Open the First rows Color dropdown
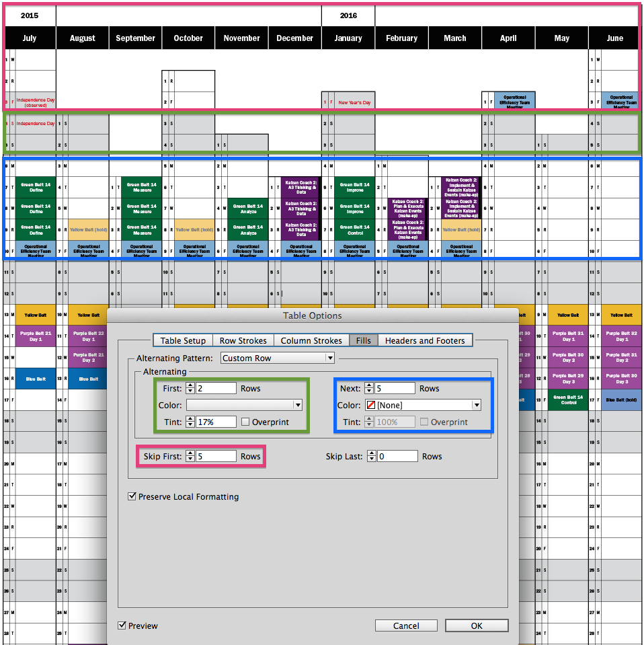 [244, 405]
